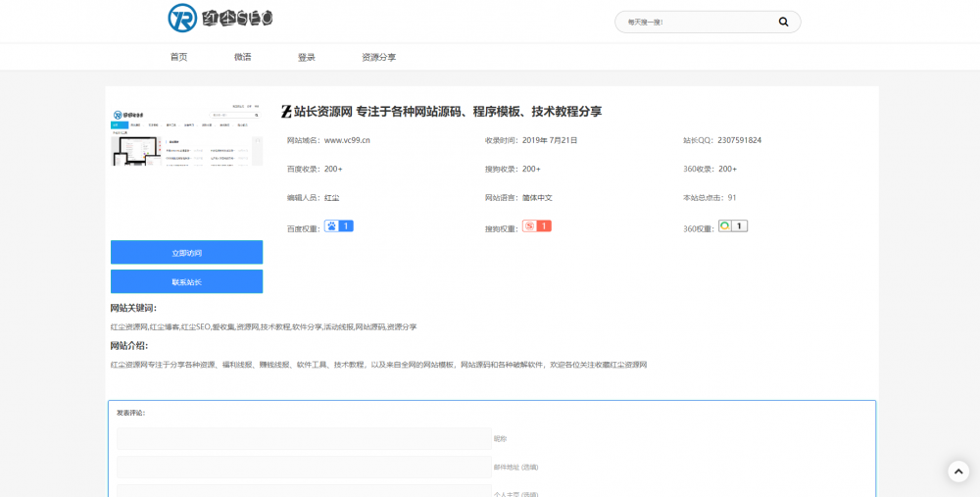Image resolution: width=980 pixels, height=497 pixels.
Task: Open the 首页 navigation item
Action: tap(178, 57)
